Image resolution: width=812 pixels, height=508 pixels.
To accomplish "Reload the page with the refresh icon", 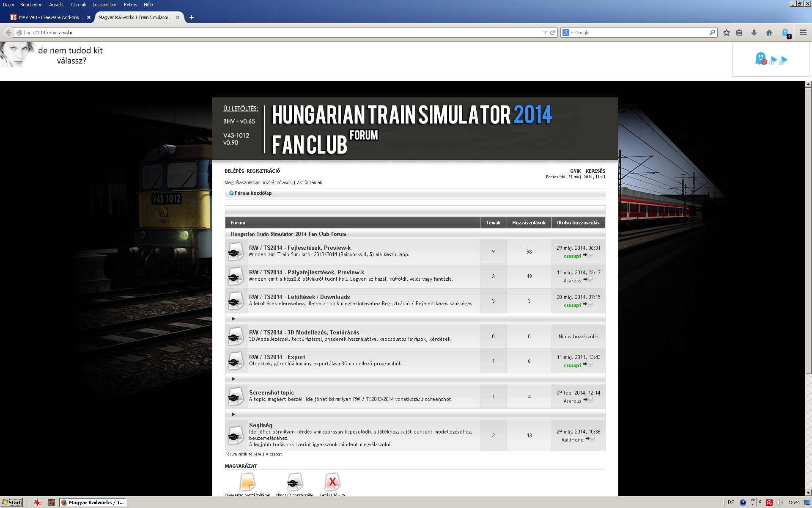I will click(x=552, y=33).
